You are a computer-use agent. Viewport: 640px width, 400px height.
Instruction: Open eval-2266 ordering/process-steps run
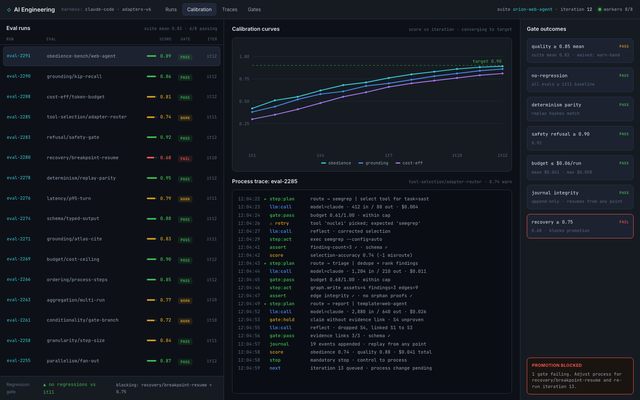(x=111, y=280)
